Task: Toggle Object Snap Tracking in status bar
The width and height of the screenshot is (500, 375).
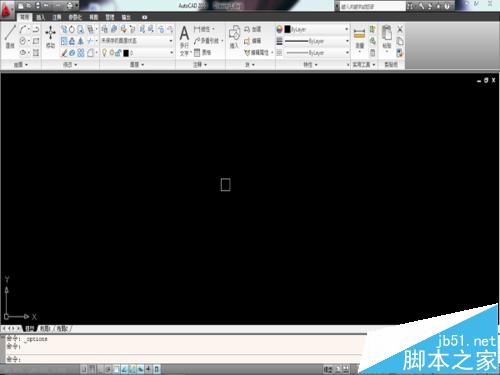Action: [124, 369]
